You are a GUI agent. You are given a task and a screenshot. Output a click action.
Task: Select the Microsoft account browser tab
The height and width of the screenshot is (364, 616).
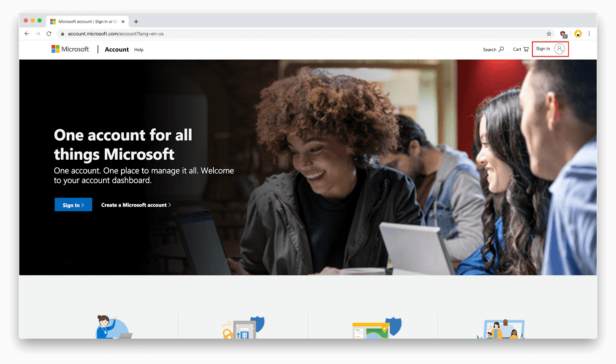[x=88, y=22]
